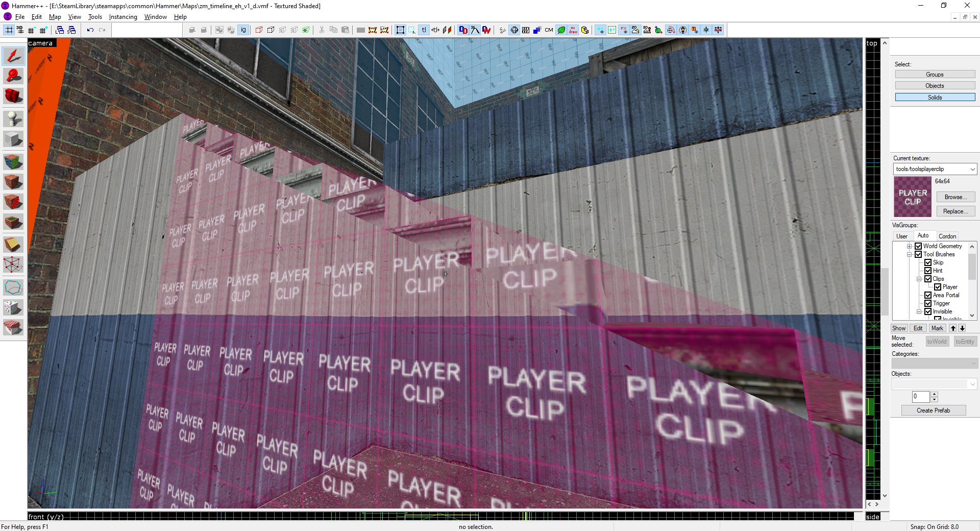Switch to the Cordon visgroup tab

click(x=947, y=236)
